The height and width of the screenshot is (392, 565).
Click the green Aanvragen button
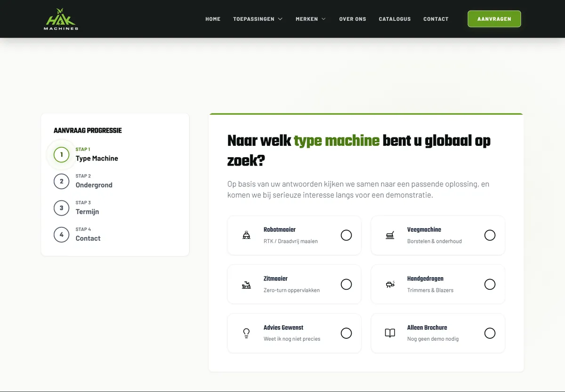point(494,19)
